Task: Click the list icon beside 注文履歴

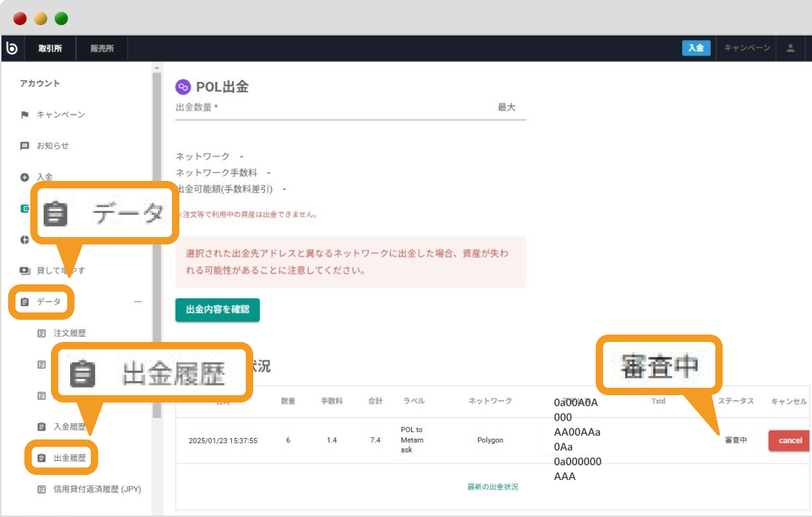Action: click(41, 333)
